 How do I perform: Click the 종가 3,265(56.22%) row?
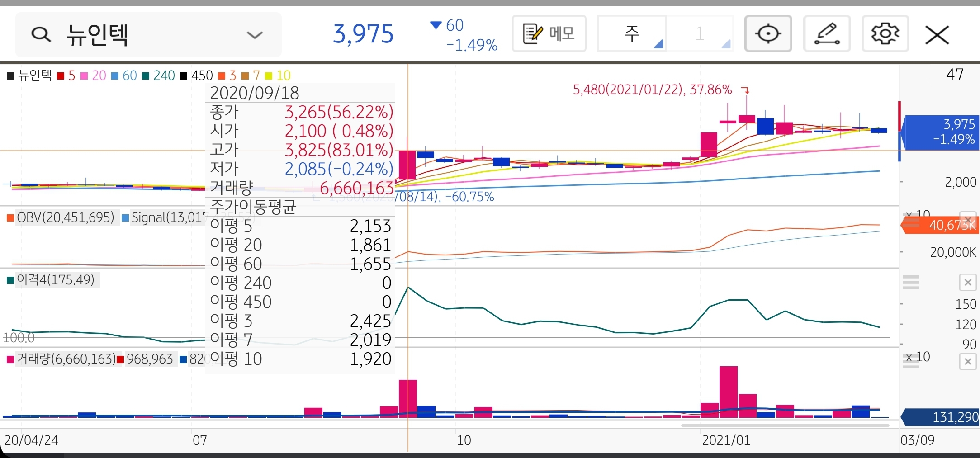pos(301,112)
